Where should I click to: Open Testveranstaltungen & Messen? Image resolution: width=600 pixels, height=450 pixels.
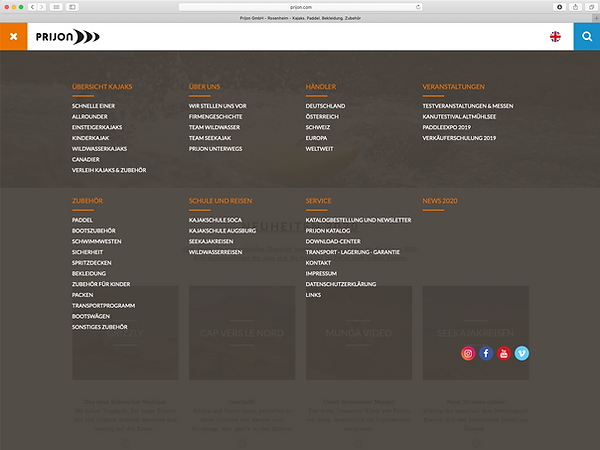(x=468, y=106)
